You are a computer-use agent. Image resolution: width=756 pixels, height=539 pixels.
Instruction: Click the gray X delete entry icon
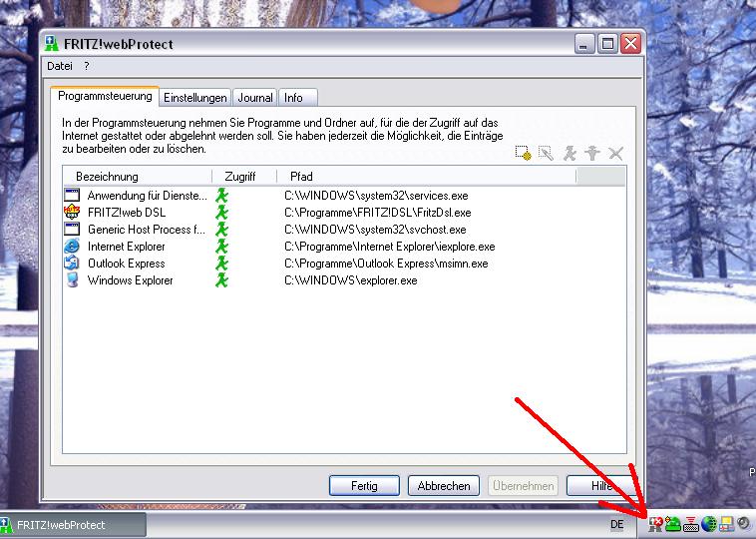[x=615, y=154]
